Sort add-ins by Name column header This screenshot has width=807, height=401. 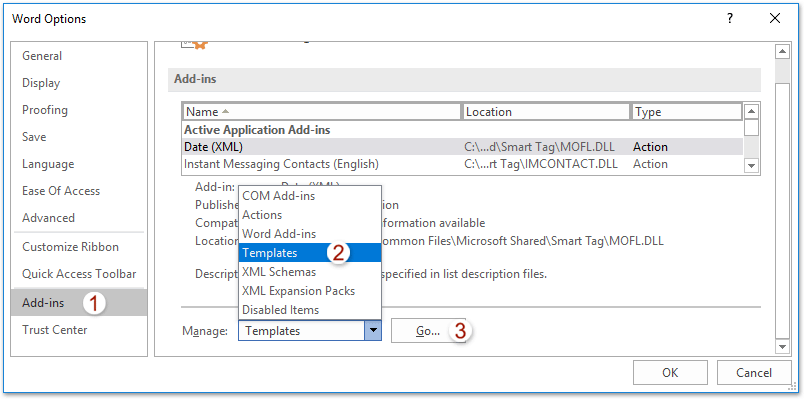[321, 112]
